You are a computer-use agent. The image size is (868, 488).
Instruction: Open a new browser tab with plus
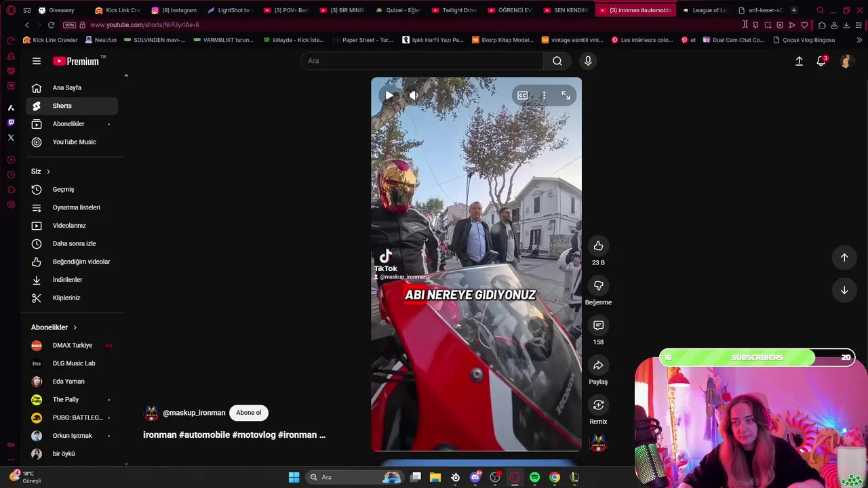[793, 10]
